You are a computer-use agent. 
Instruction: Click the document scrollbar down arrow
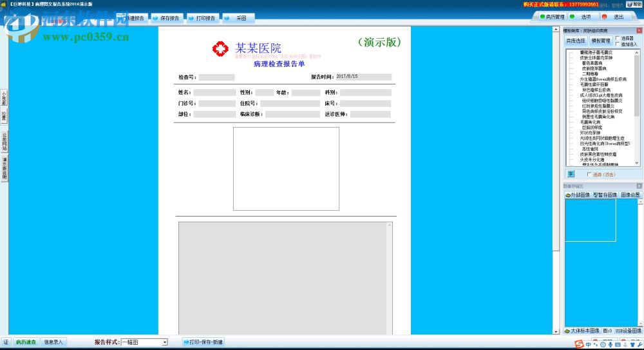tap(556, 331)
